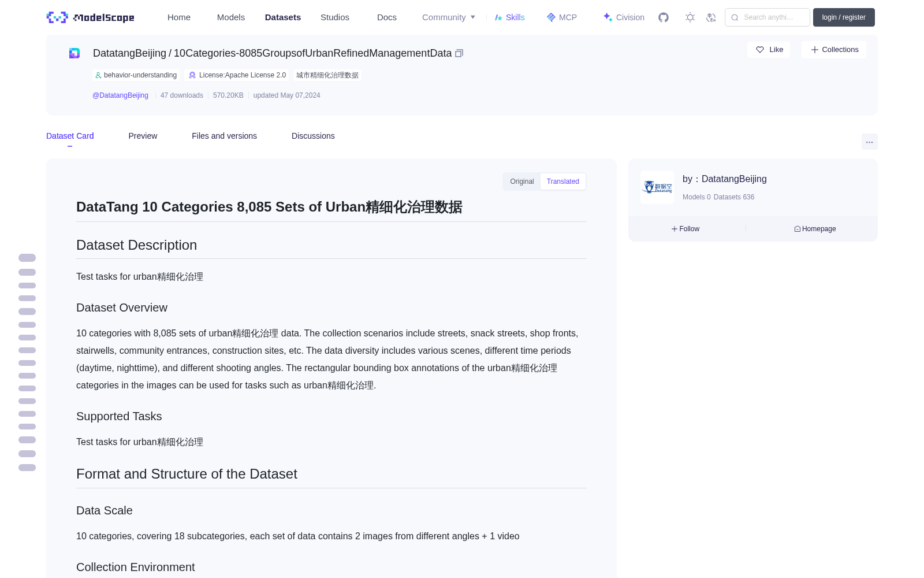
Task: Click the 'Dataset Description' heading
Action: [x=136, y=245]
